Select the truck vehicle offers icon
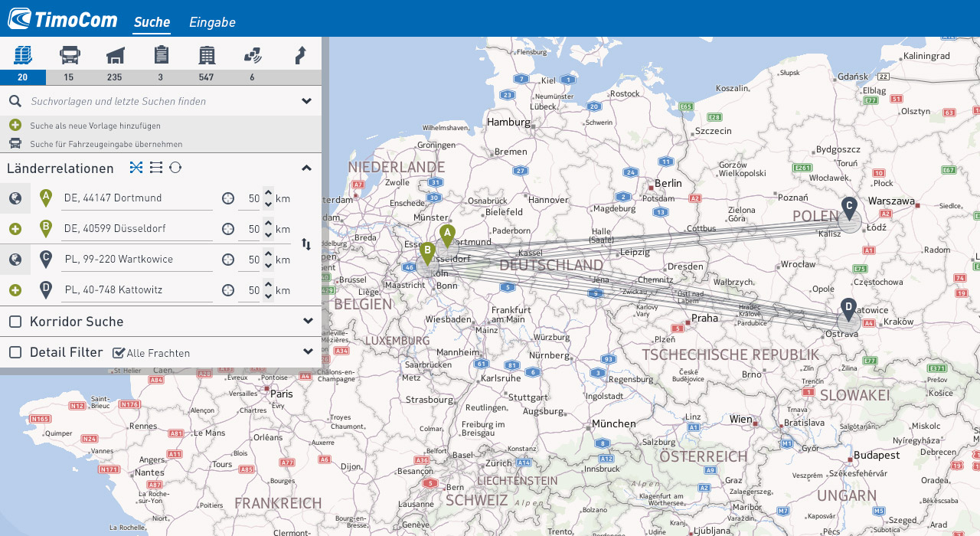Image resolution: width=980 pixels, height=536 pixels. pos(69,55)
